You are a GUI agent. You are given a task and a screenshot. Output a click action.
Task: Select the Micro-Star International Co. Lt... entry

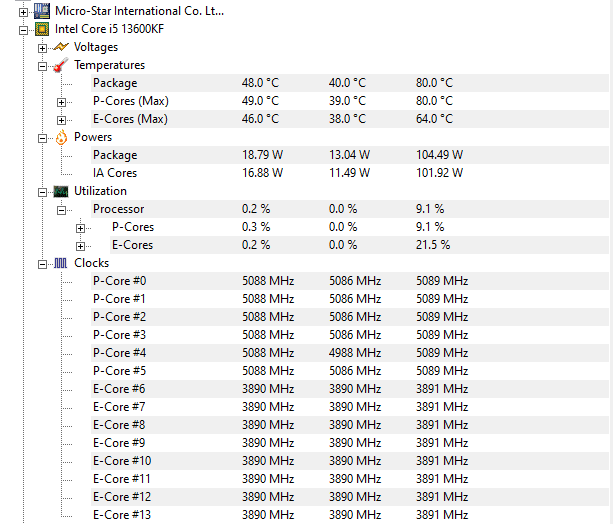coord(140,11)
